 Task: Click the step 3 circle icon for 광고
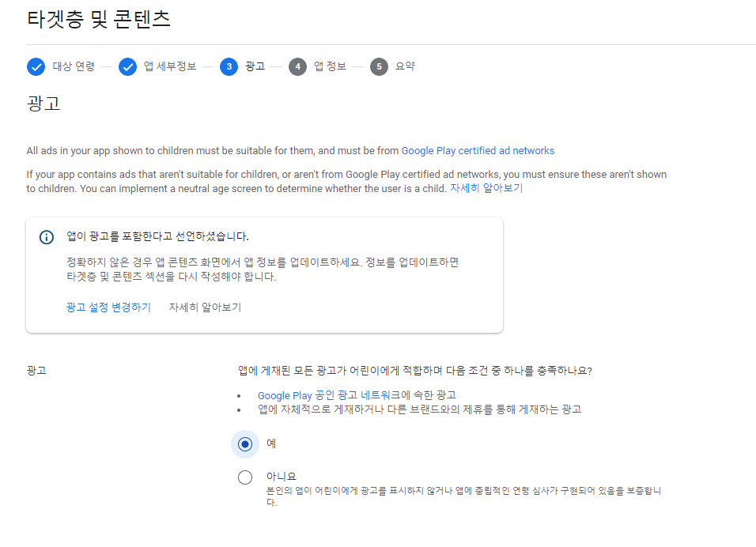pyautogui.click(x=229, y=66)
